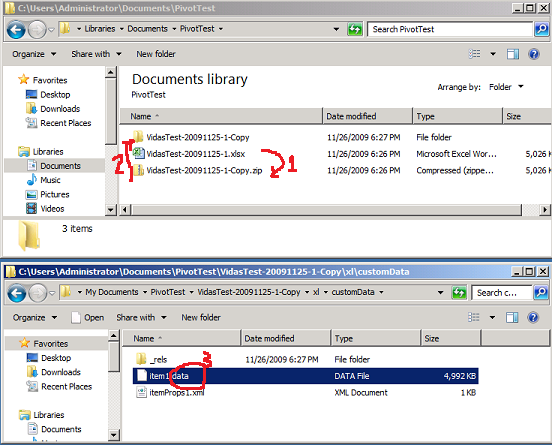Sort by Date modified in customData window

pos(286,338)
